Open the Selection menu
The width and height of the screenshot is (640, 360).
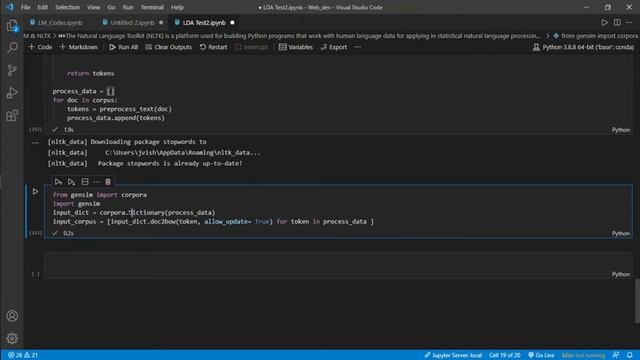point(67,7)
